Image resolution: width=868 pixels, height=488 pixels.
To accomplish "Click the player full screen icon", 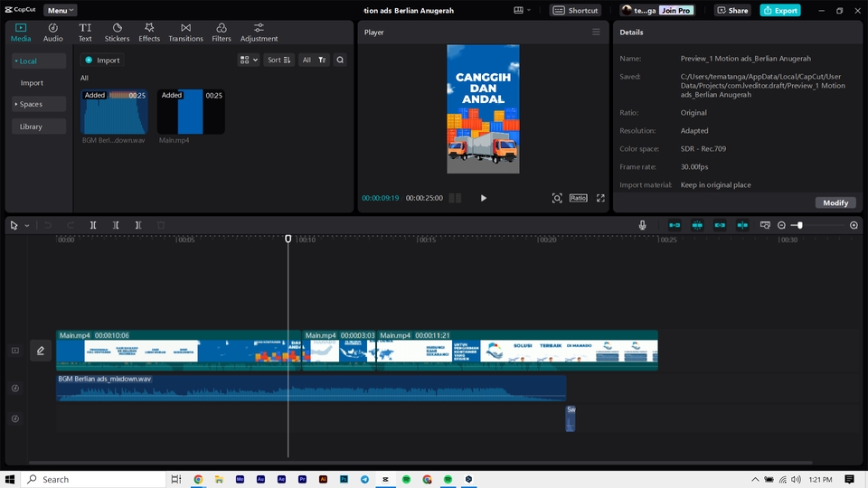I will point(600,198).
